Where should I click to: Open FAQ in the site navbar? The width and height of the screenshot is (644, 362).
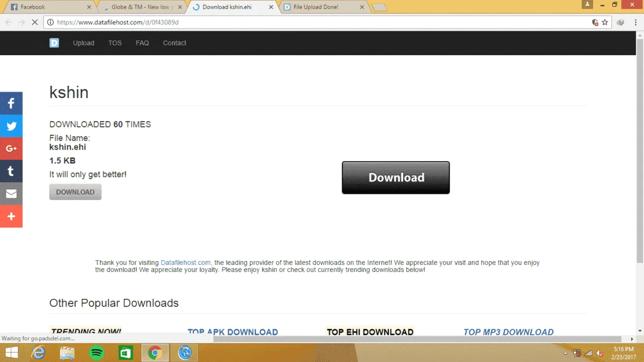click(x=142, y=43)
